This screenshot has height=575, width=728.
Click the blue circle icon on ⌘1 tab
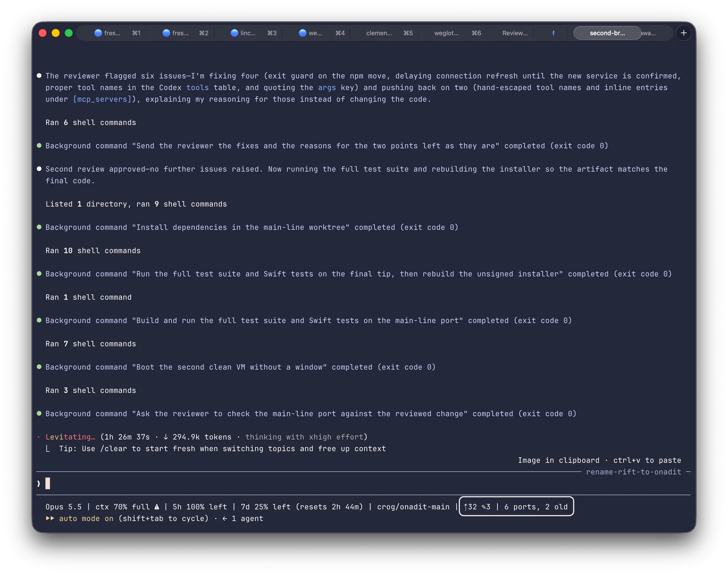point(98,33)
